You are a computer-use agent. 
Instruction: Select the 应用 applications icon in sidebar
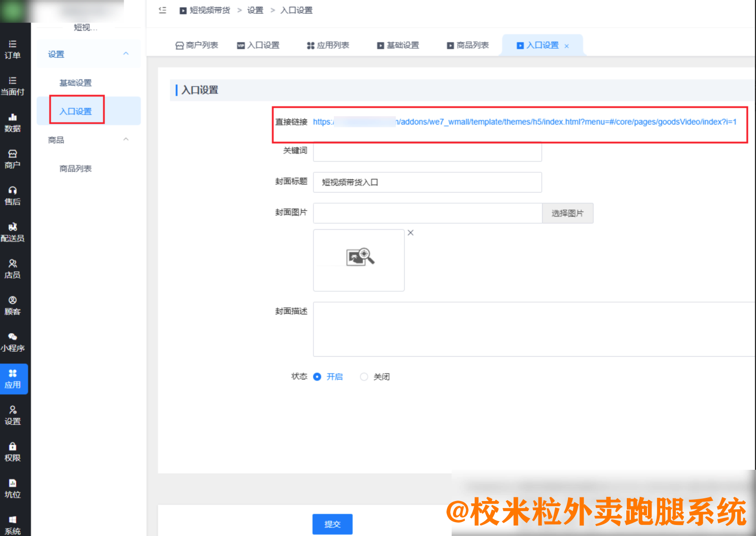(13, 378)
